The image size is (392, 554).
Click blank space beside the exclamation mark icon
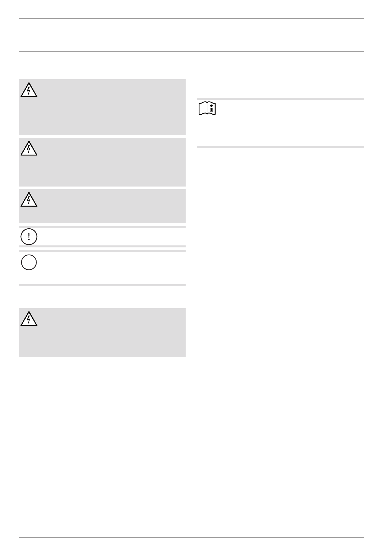[x=109, y=237]
